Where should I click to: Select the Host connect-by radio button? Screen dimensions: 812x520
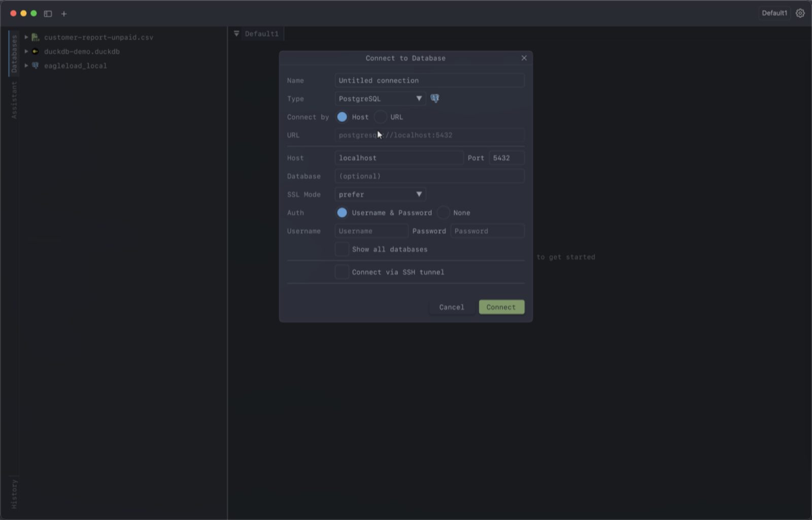tap(342, 117)
